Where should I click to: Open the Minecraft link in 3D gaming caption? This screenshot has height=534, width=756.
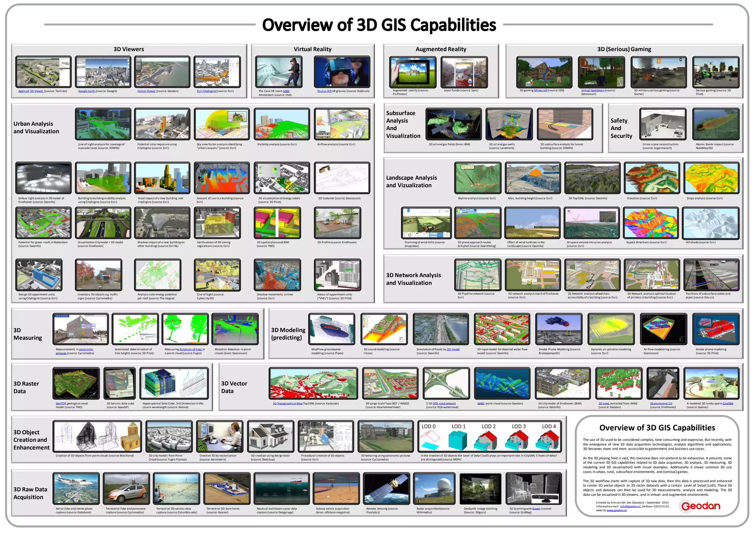[x=540, y=90]
